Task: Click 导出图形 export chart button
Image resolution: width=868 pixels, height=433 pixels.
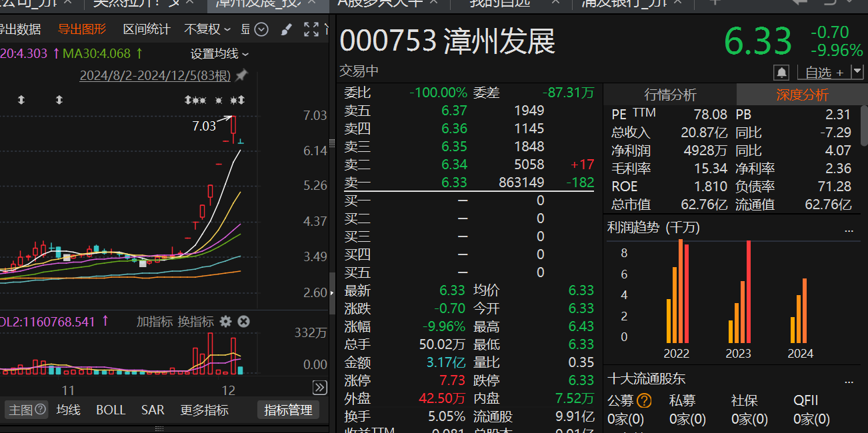Action: pyautogui.click(x=82, y=29)
